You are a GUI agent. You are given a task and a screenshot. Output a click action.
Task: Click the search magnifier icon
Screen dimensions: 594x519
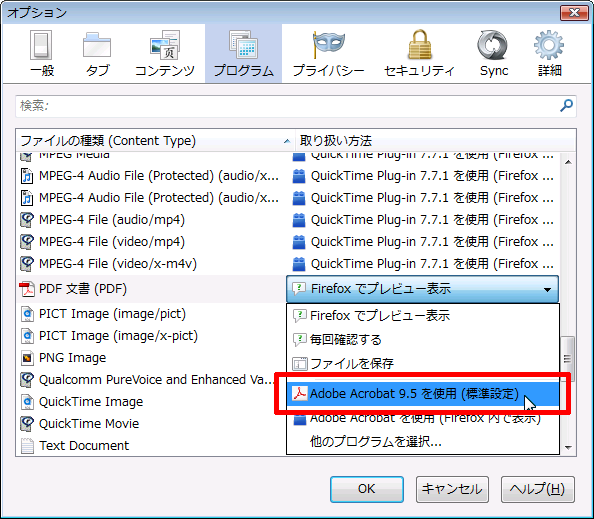(x=566, y=105)
